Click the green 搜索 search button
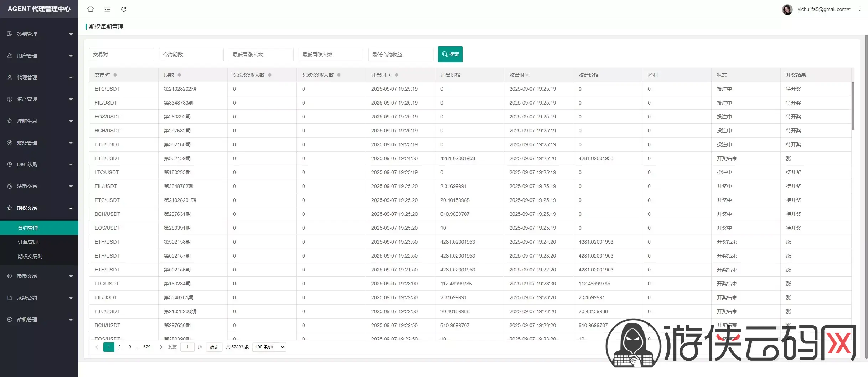This screenshot has width=868, height=377. [x=450, y=54]
